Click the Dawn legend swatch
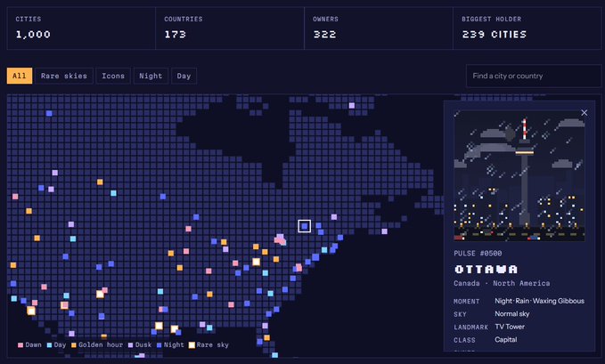The height and width of the screenshot is (364, 605). click(x=20, y=345)
